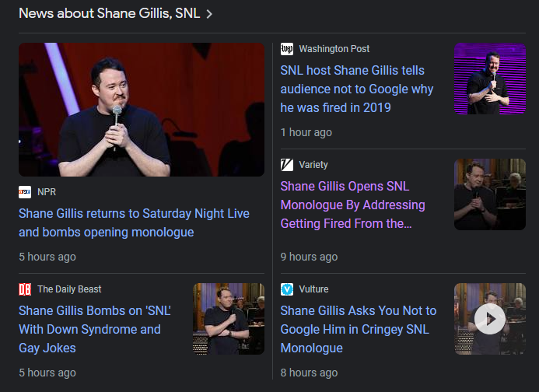Open 'Shane Gillis Opens SNL Monologue' visited link
The width and height of the screenshot is (539, 392).
352,205
